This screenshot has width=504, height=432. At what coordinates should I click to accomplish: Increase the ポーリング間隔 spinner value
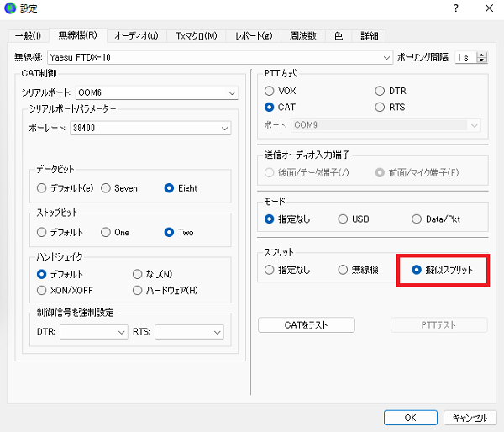481,55
